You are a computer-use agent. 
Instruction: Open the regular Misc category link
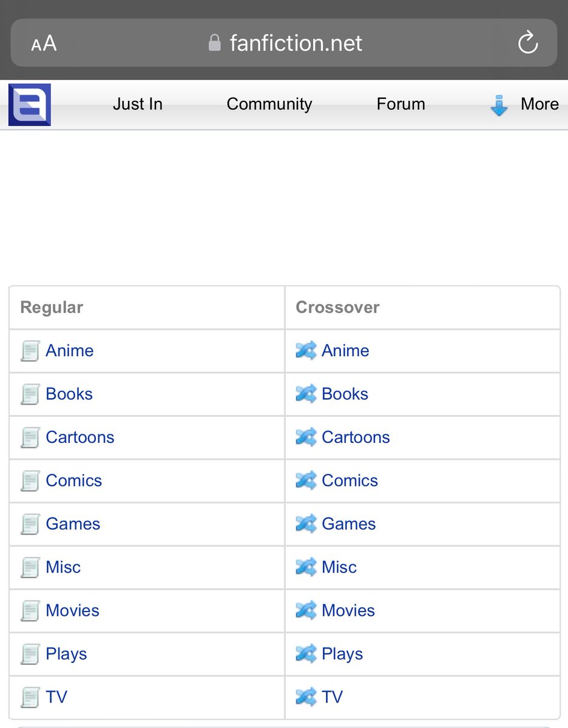[63, 568]
